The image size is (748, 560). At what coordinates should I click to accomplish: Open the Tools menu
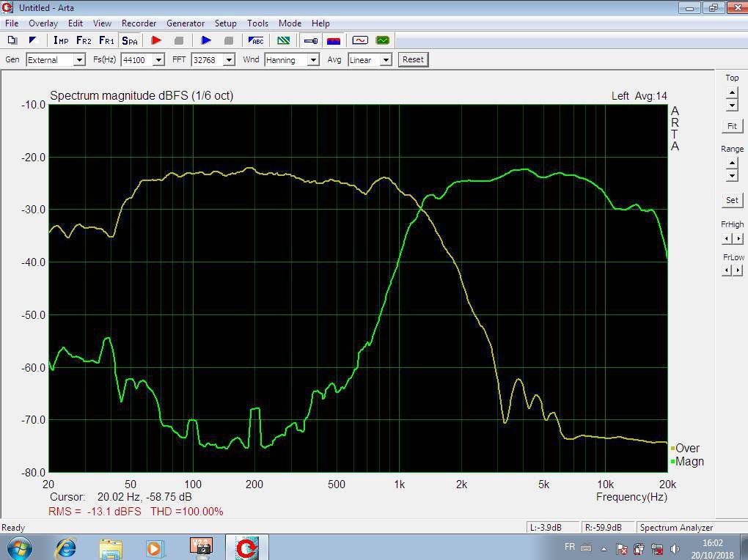pos(257,23)
